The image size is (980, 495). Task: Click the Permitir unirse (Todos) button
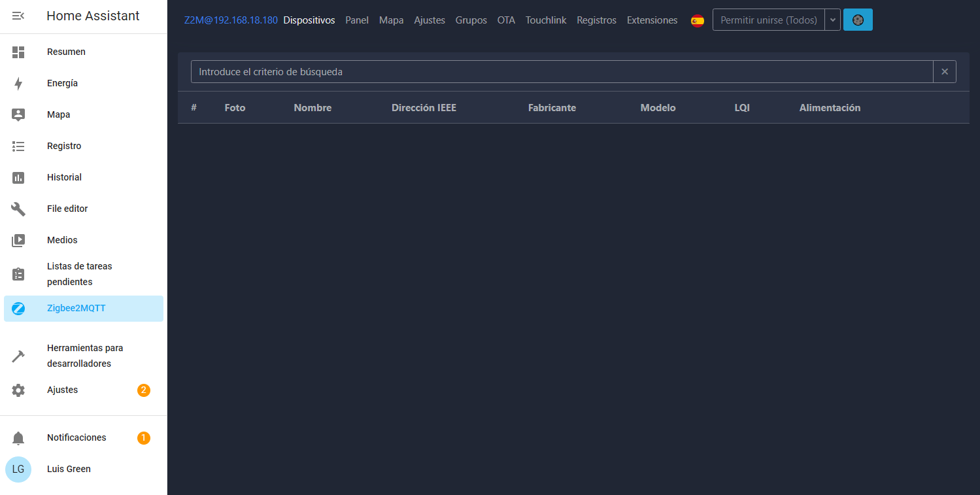click(768, 20)
